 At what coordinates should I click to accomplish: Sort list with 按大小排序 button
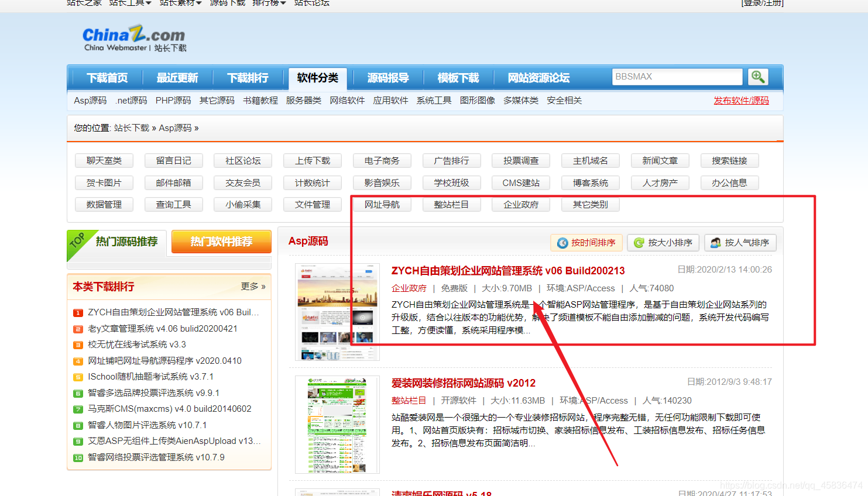point(663,243)
